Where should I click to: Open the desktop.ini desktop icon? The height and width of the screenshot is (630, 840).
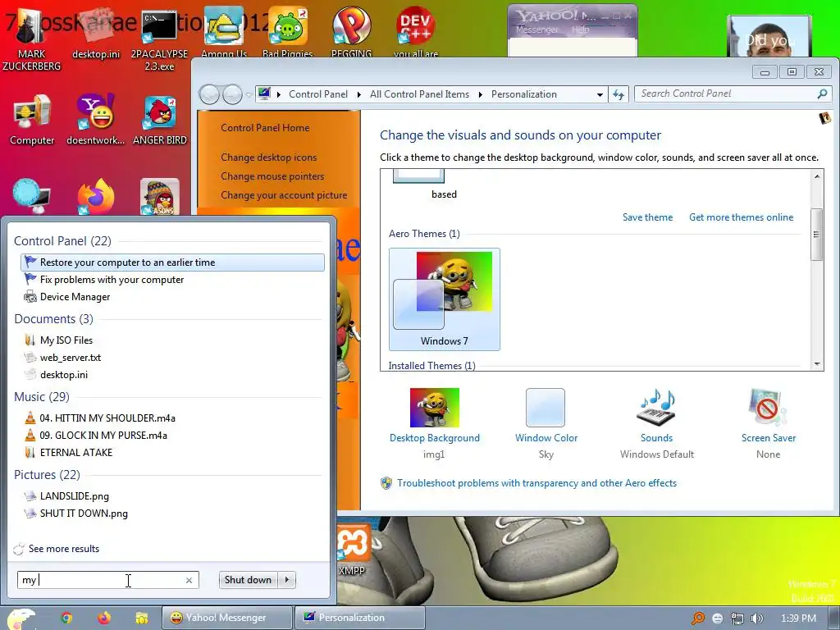(x=96, y=34)
